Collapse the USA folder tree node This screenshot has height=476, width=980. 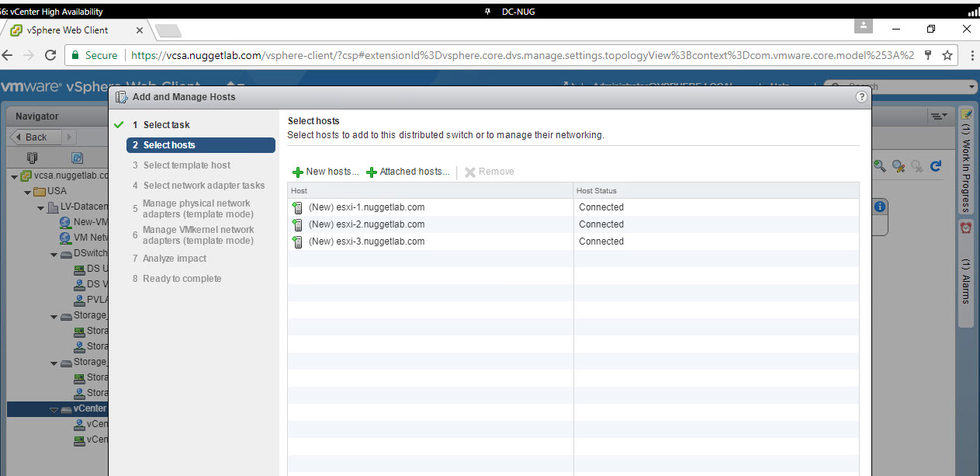[28, 192]
